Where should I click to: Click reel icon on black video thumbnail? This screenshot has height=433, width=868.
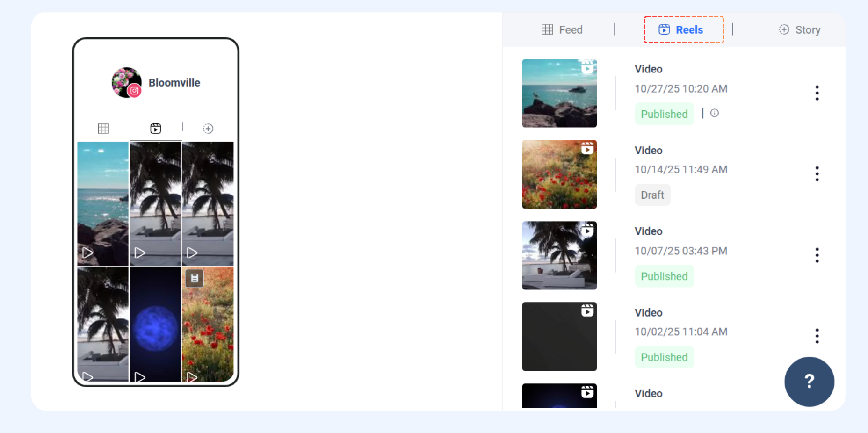click(x=587, y=310)
